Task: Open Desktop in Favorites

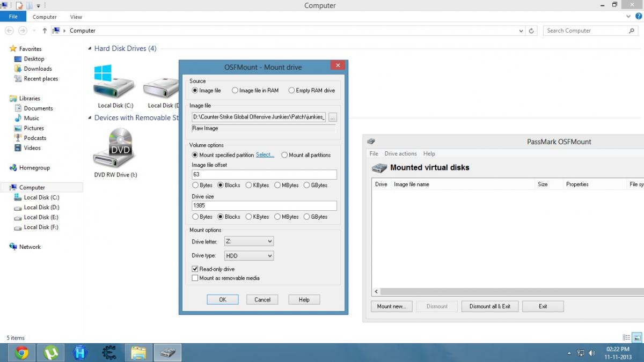Action: (34, 58)
